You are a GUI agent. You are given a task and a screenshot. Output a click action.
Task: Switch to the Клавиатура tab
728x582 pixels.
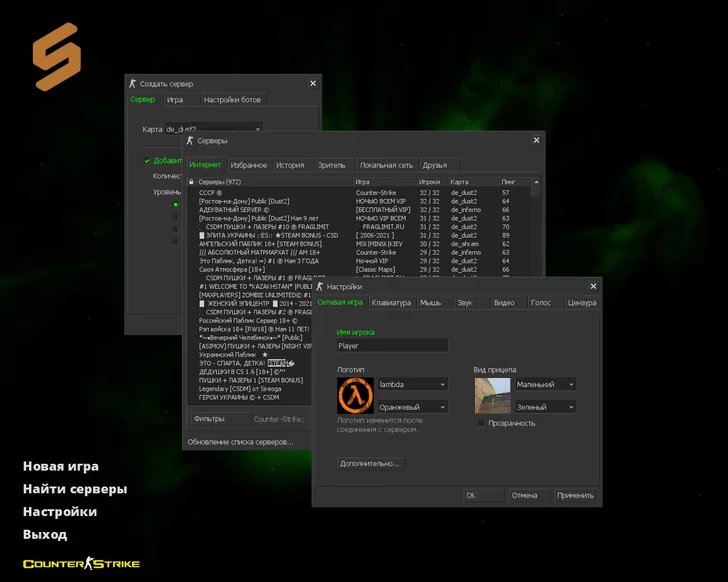tap(390, 302)
